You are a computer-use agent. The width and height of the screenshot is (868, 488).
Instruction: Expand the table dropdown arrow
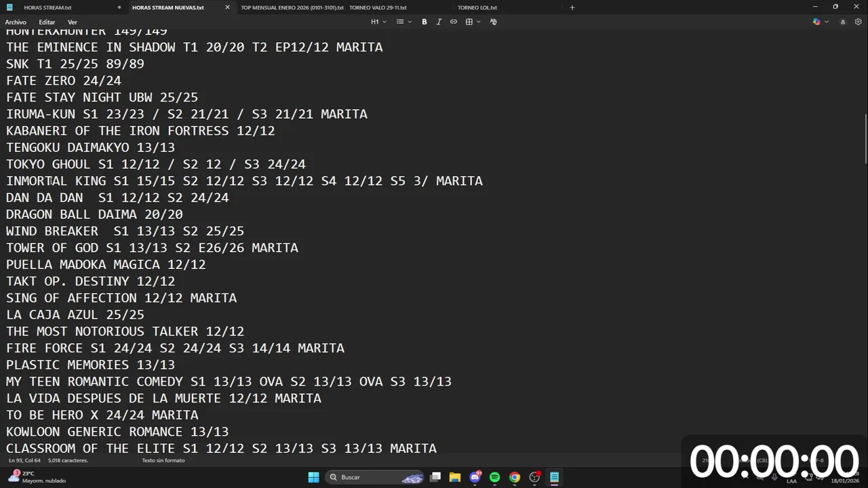point(479,22)
